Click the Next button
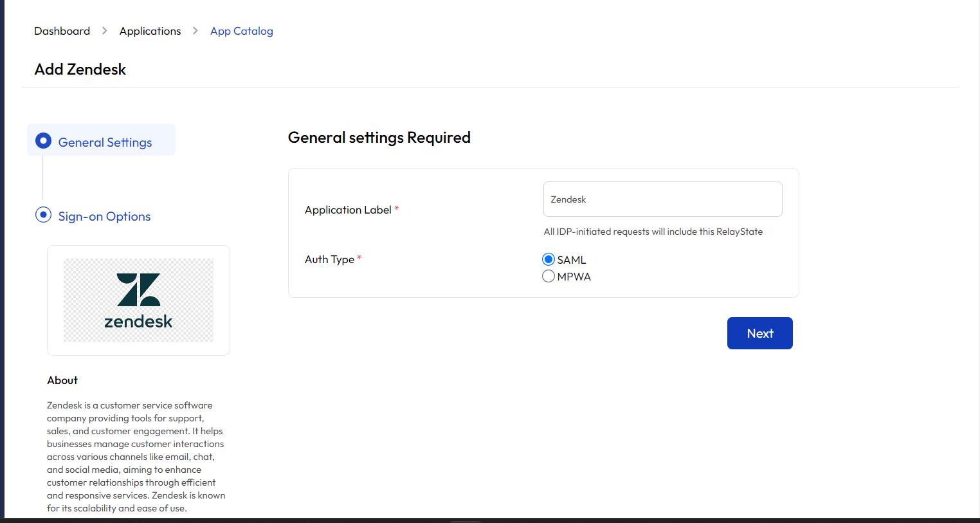The image size is (980, 523). [759, 333]
